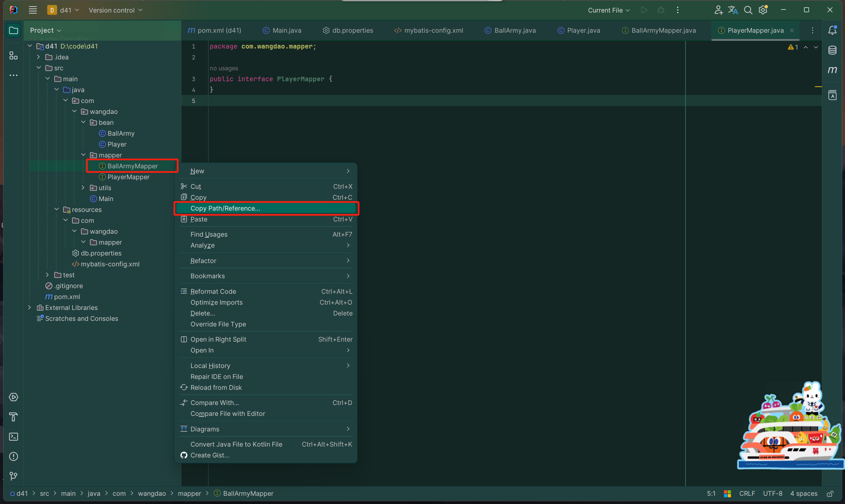Select PlayerMapper in the project tree
Screen dimensions: 845x504
pyautogui.click(x=128, y=177)
